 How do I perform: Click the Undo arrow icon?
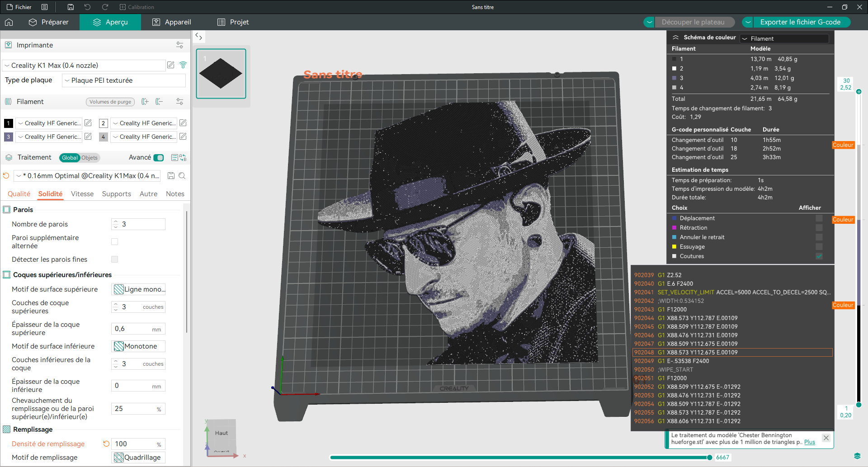tap(88, 7)
